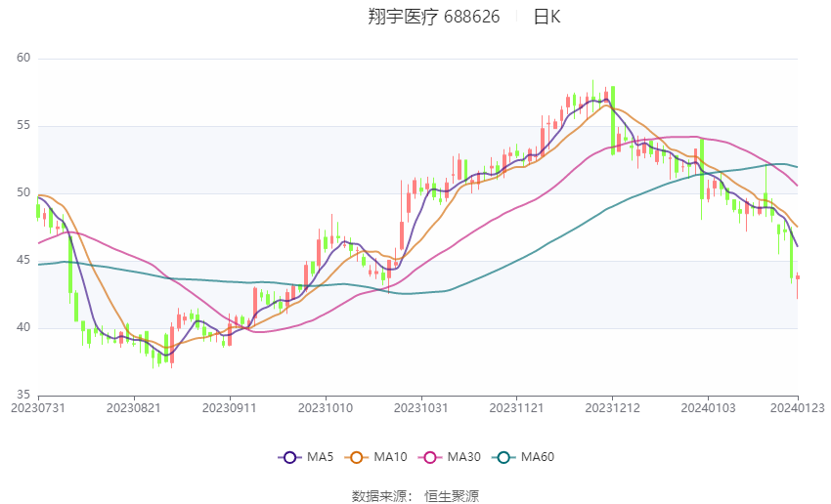Toggle the MA60 teal legend marker
The height and width of the screenshot is (504, 831).
(x=503, y=457)
